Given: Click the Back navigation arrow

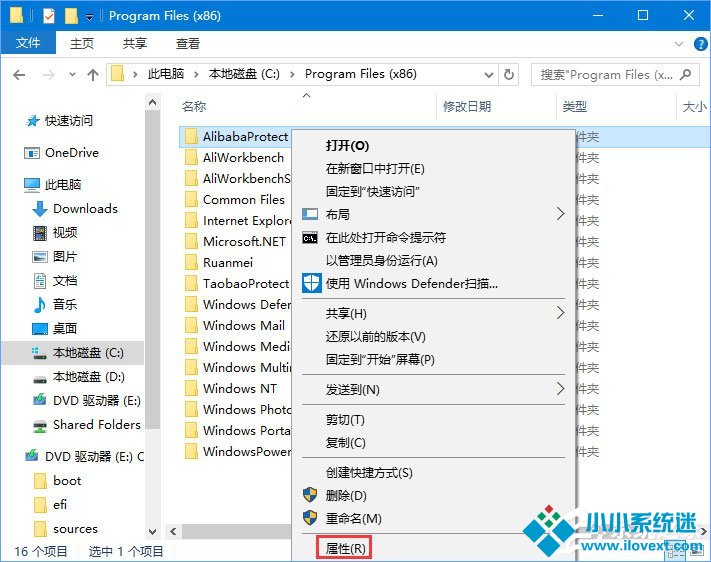Looking at the screenshot, I should click(x=19, y=74).
